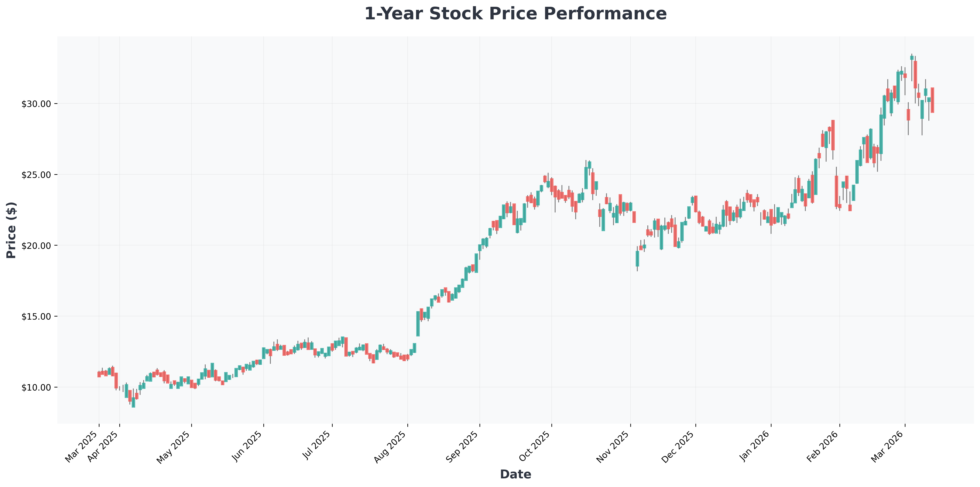The width and height of the screenshot is (980, 487).
Task: Select the 'Apr 2025' date tick label
Action: point(103,446)
